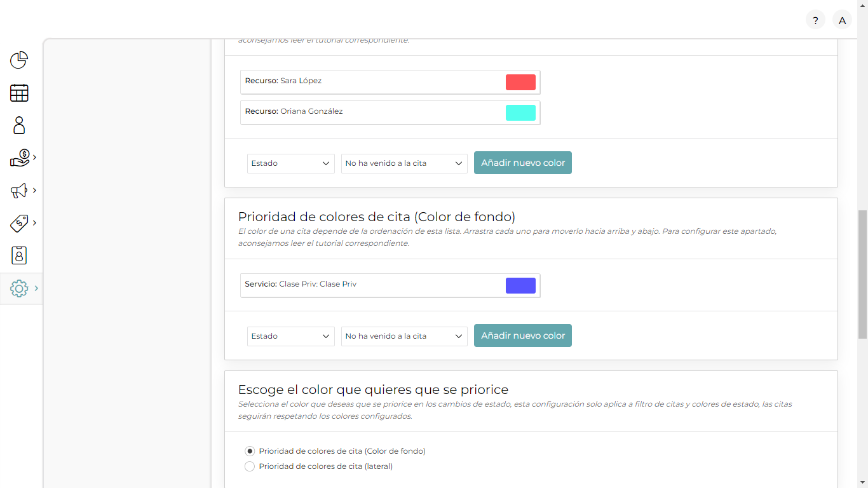Select 'Prioridad de colores de cita (Color de fondo)' radio
The image size is (868, 488).
click(x=250, y=451)
